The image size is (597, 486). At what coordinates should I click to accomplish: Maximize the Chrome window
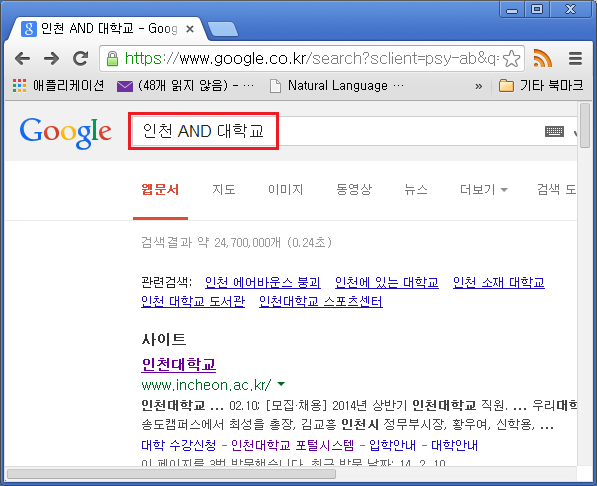click(537, 9)
